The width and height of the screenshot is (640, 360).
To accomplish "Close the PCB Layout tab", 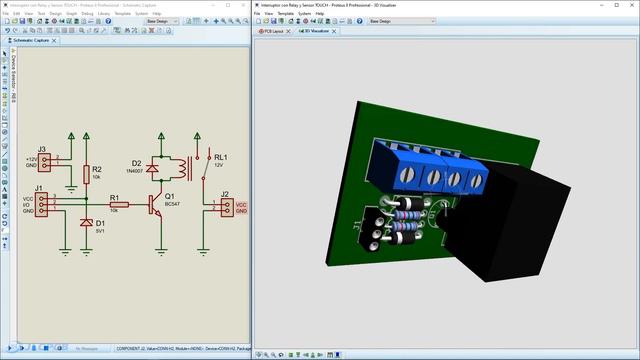I will pos(288,31).
